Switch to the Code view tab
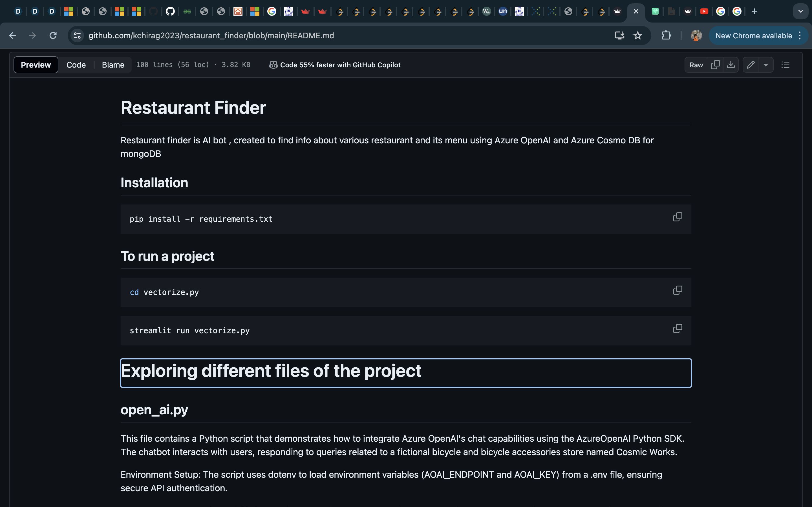Viewport: 812px width, 507px height. point(76,65)
